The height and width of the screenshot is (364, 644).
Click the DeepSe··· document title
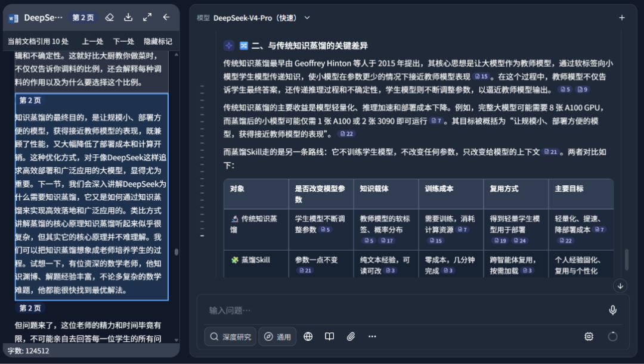pos(43,18)
